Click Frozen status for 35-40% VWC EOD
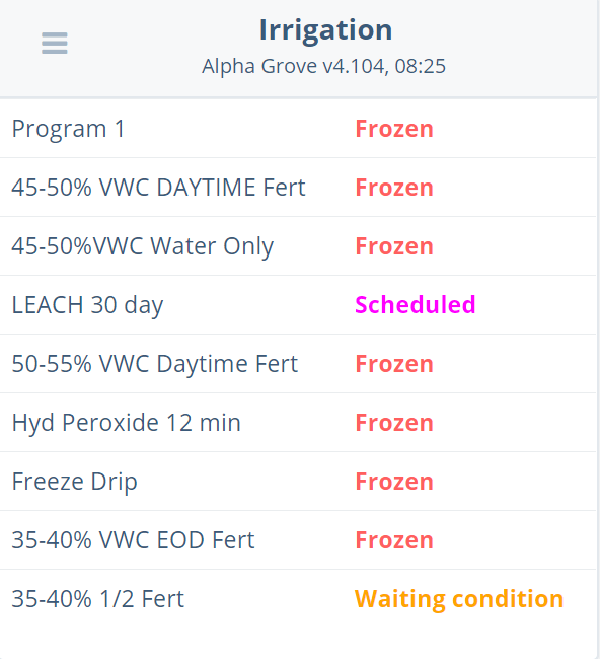Screen dimensions: 600x659 tap(394, 541)
